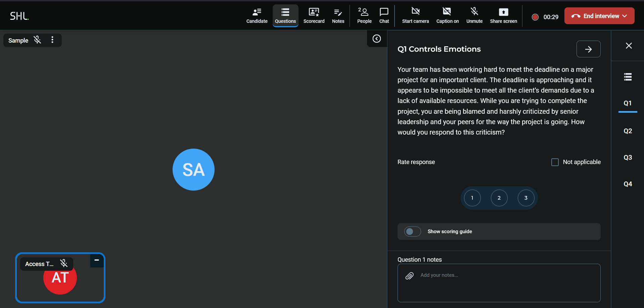This screenshot has height=308, width=644.
Task: Open Sample participant's three-dot menu
Action: click(52, 40)
